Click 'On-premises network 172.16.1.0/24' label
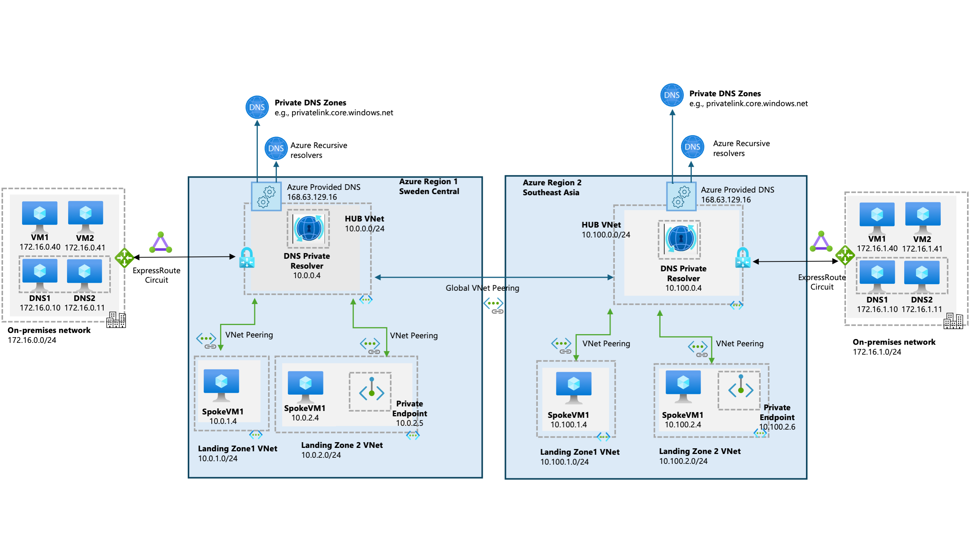The width and height of the screenshot is (980, 551). (894, 347)
